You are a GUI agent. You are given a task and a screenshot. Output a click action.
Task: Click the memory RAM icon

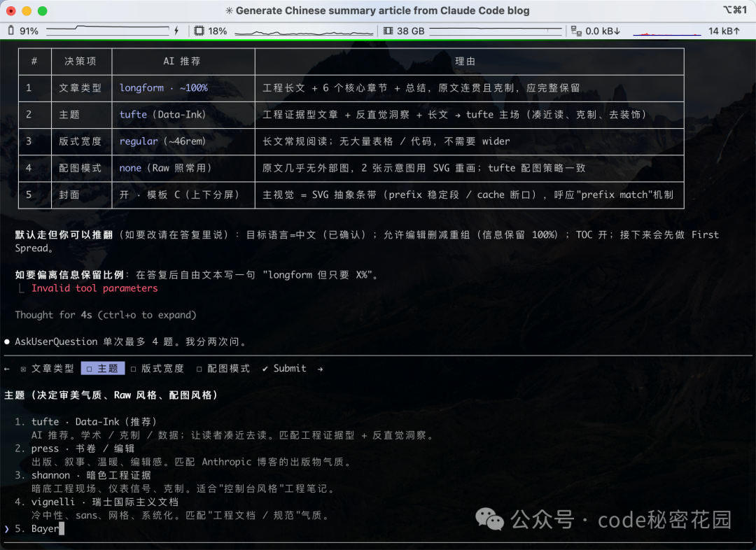pos(388,31)
